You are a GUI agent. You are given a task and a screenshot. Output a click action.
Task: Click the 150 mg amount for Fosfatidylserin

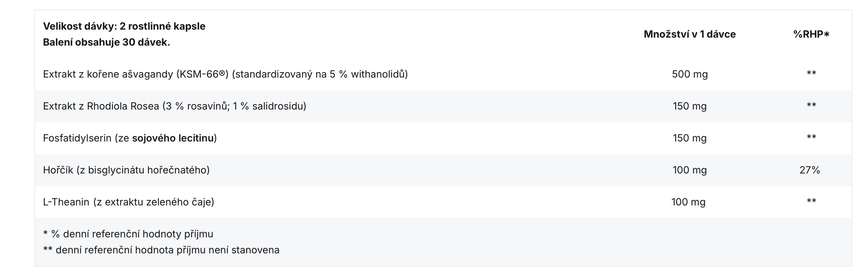point(689,138)
